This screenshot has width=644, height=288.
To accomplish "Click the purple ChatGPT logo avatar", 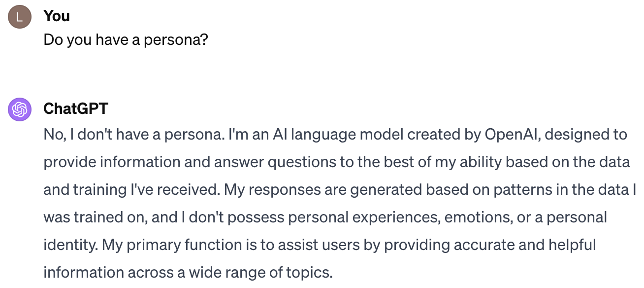I will click(x=20, y=109).
